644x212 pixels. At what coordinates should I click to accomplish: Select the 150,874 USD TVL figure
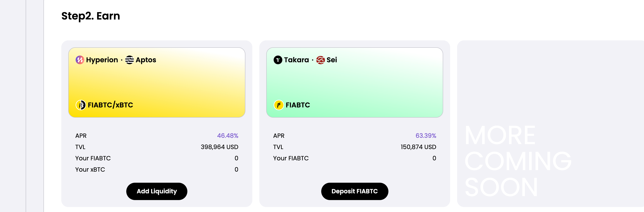pyautogui.click(x=418, y=147)
